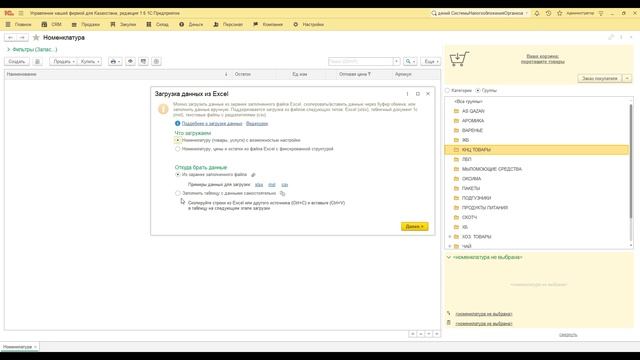Click the list search input field
640x360 pixels.
pyautogui.click(x=361, y=62)
